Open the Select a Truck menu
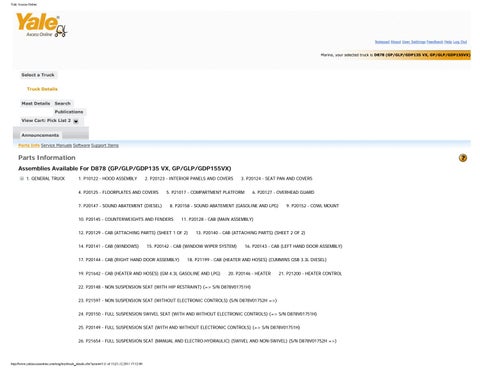Viewport: 480px width, 371px height. (x=38, y=75)
